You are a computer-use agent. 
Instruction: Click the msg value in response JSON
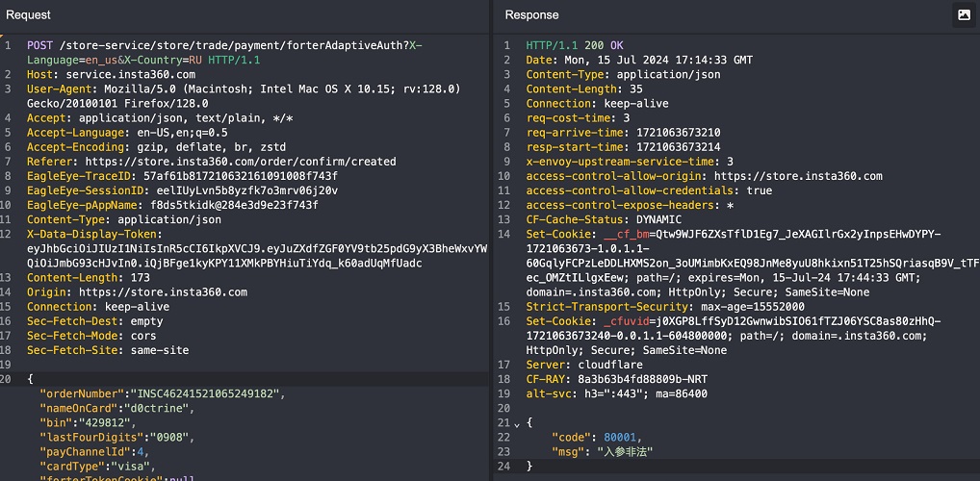point(625,452)
